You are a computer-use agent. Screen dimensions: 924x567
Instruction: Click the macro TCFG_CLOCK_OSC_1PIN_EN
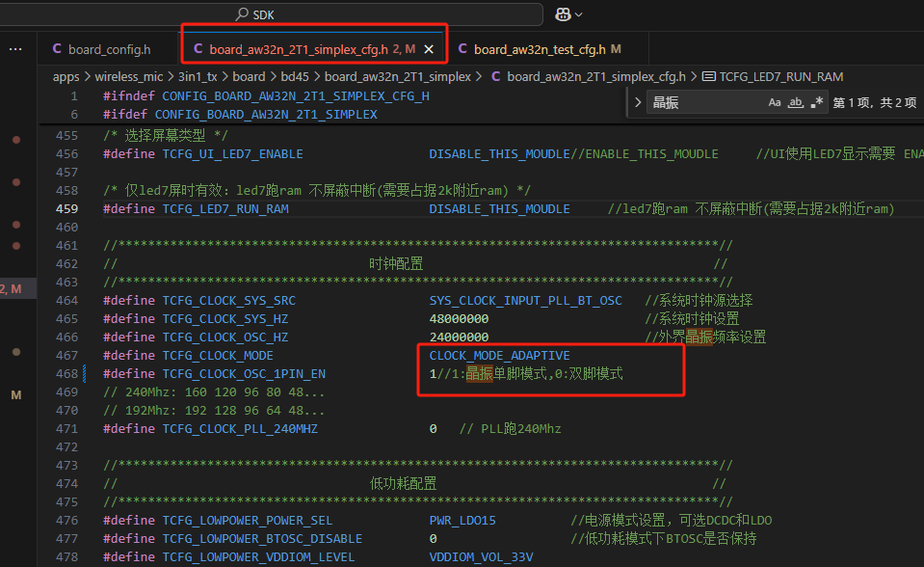(x=244, y=374)
